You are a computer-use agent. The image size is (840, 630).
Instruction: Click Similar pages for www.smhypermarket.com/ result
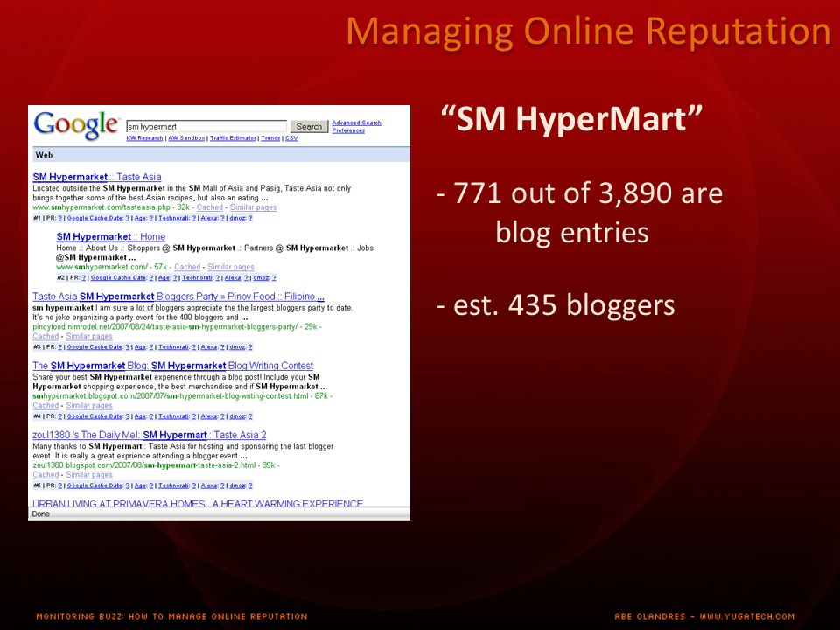tap(231, 267)
